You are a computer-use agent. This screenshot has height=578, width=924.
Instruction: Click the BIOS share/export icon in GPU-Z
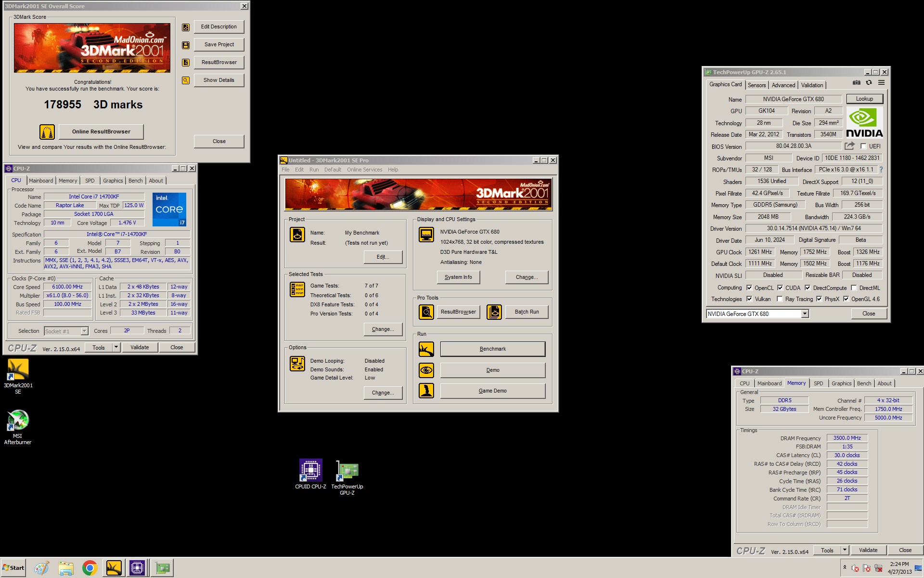(x=850, y=146)
